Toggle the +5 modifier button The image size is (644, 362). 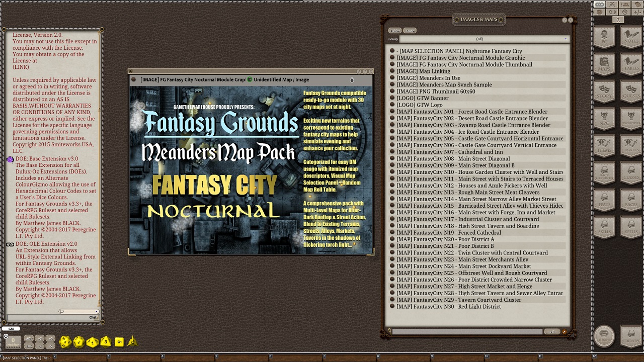[x=50, y=339]
